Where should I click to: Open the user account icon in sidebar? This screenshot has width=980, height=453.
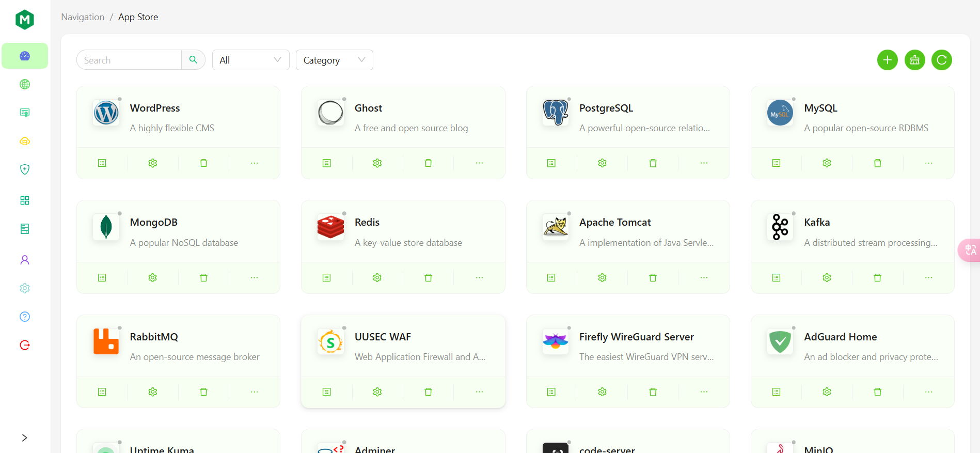click(x=25, y=260)
